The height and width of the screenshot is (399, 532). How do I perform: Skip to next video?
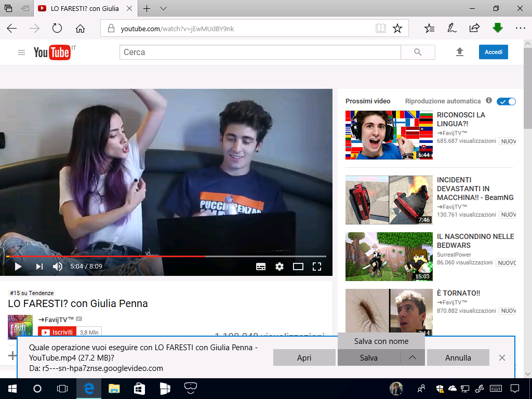click(x=39, y=267)
